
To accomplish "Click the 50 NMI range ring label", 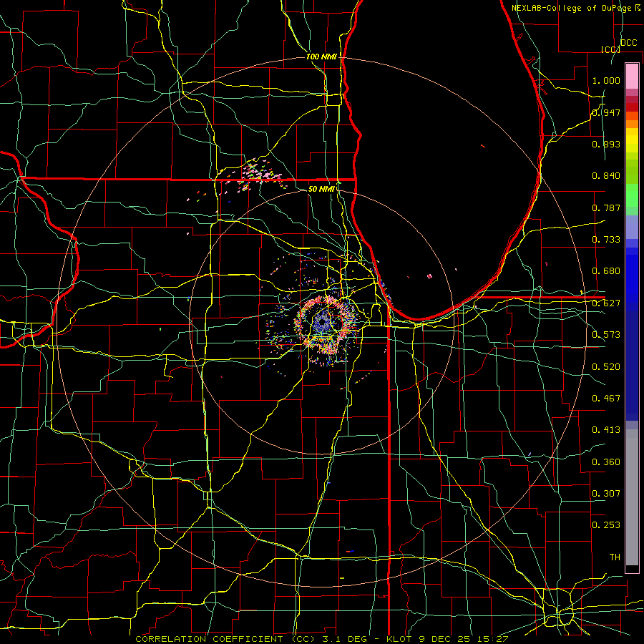I will [x=321, y=189].
